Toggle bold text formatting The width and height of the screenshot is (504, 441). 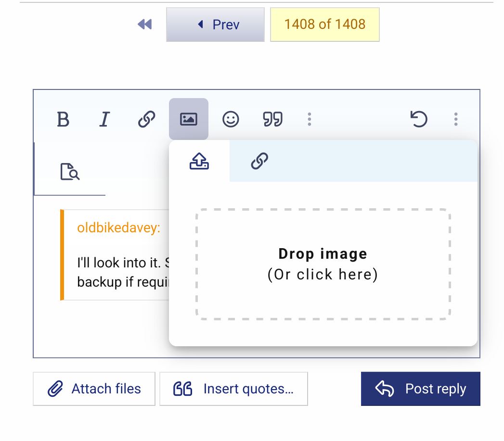tap(63, 119)
